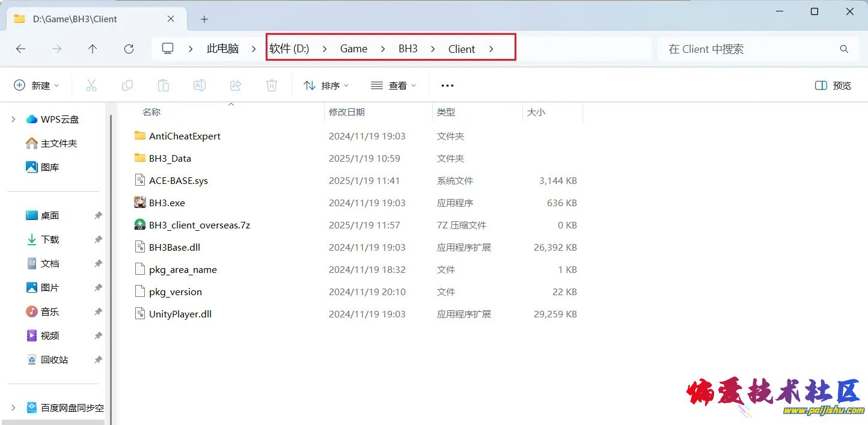Open 视频 in the sidebar

[x=43, y=335]
